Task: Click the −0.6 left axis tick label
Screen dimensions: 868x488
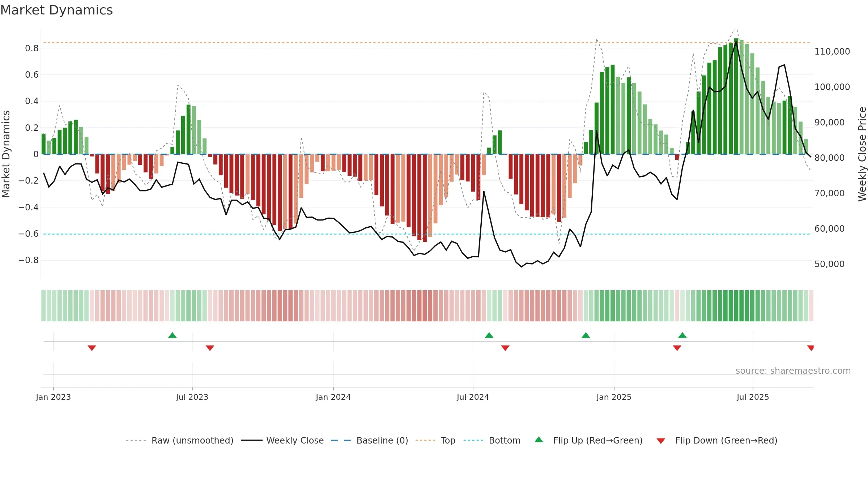Action: (29, 234)
